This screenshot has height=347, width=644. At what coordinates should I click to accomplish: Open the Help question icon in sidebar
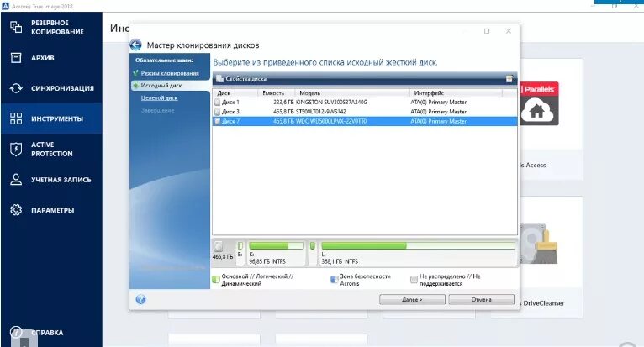click(16, 332)
